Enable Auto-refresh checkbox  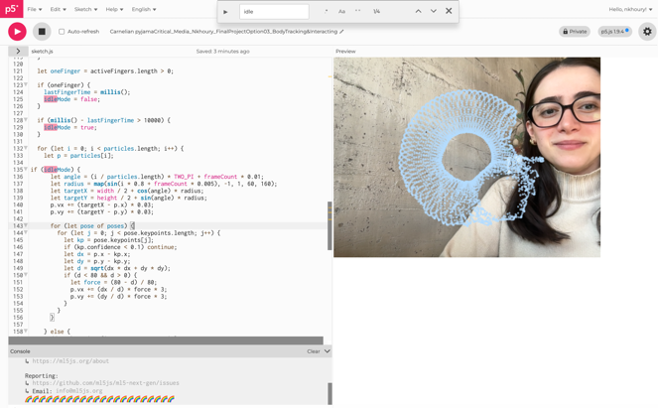(x=61, y=32)
